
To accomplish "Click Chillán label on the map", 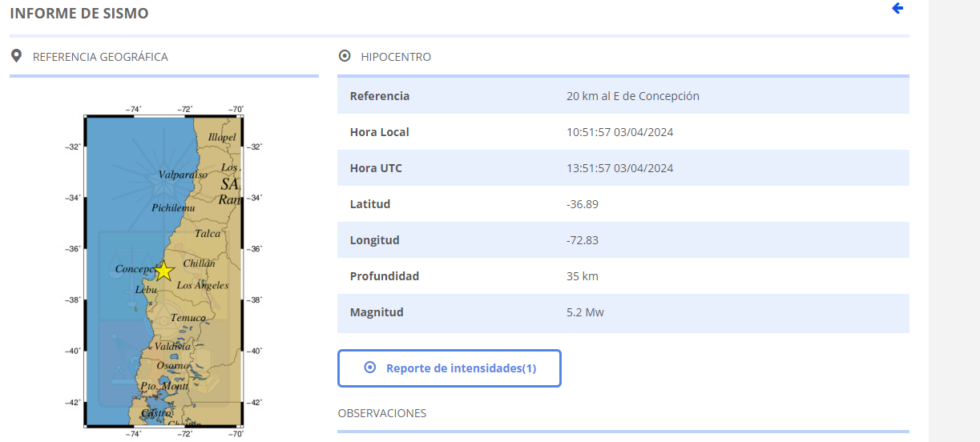I will [200, 263].
